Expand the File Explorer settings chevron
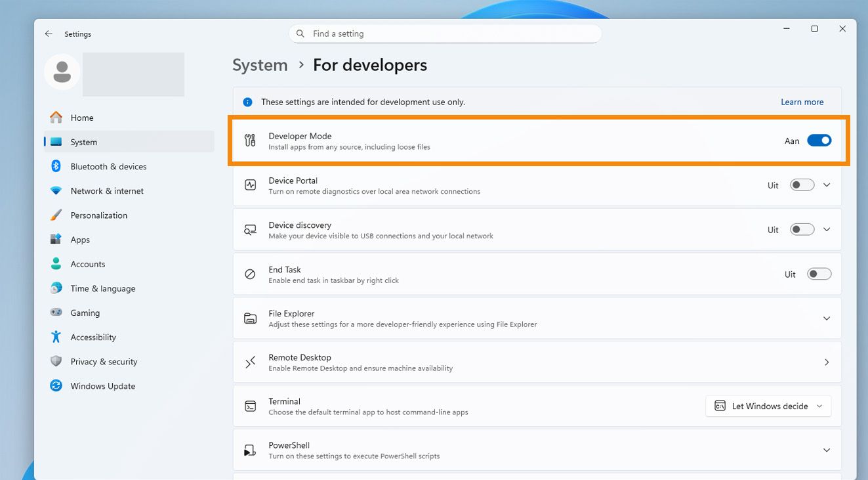Screen dimensions: 868x480 pos(827,318)
